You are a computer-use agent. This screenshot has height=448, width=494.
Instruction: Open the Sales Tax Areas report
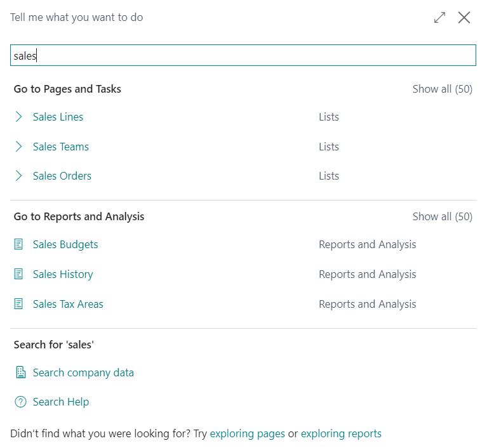pyautogui.click(x=68, y=304)
